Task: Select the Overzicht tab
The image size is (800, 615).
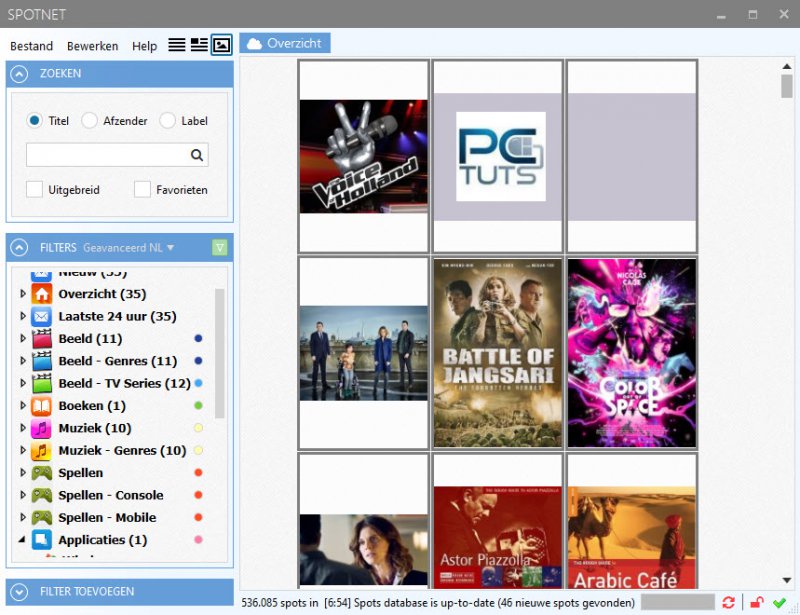Action: (285, 43)
